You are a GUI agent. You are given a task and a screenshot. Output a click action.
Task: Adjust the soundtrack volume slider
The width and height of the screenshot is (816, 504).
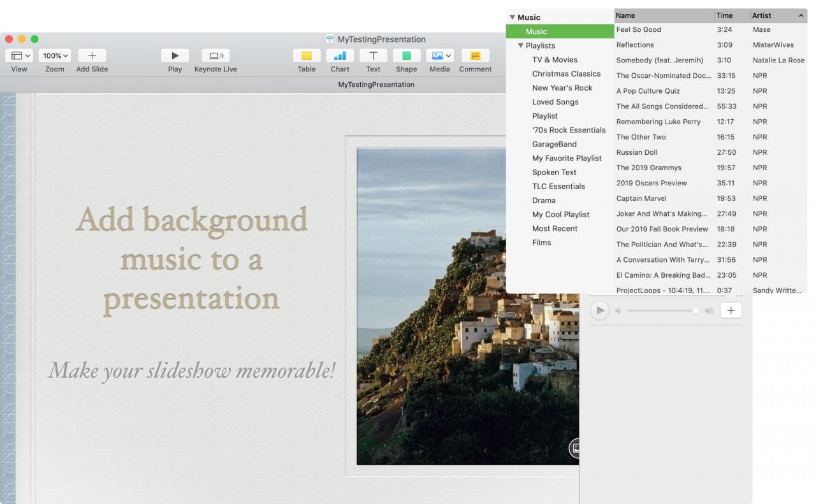point(663,310)
